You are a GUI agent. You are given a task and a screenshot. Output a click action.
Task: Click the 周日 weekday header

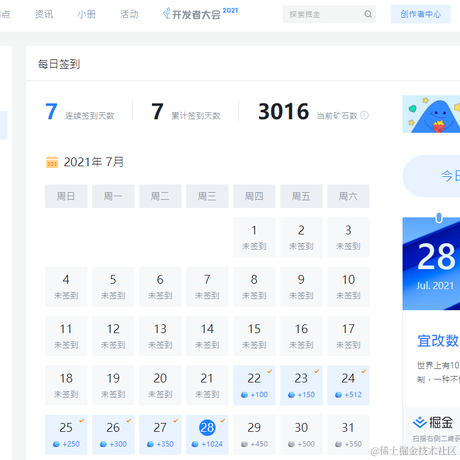click(x=66, y=196)
